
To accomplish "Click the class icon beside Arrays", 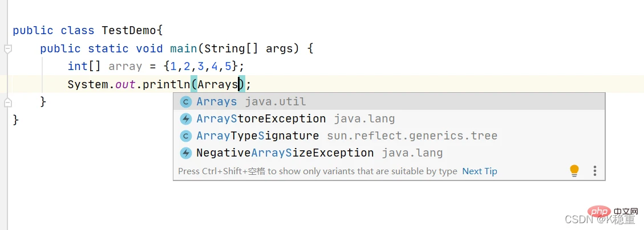I will click(x=186, y=102).
